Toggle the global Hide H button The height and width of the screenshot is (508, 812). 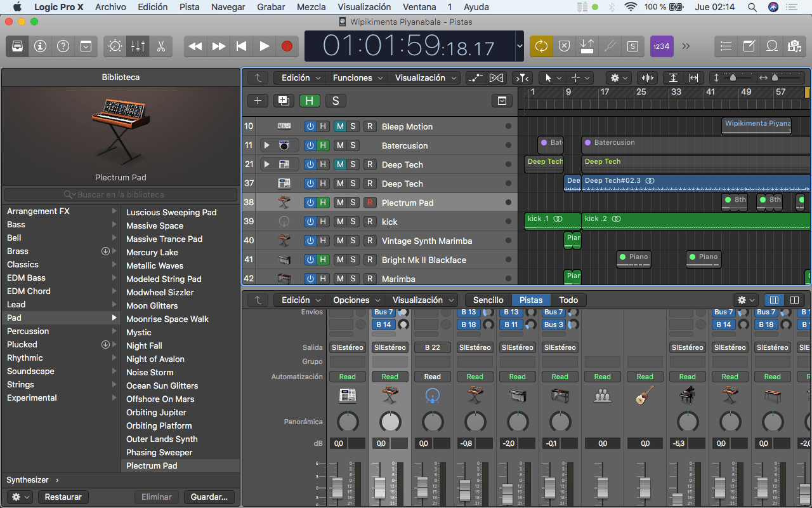(x=310, y=100)
